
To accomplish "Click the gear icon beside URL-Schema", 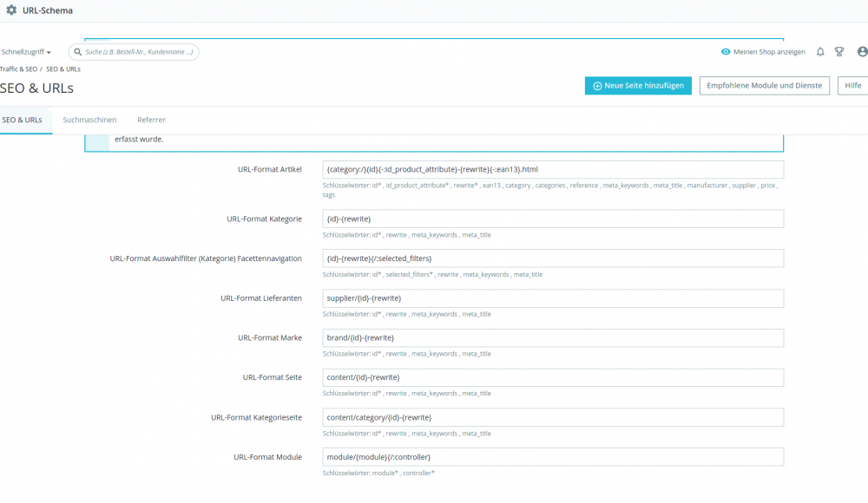I will click(x=12, y=10).
